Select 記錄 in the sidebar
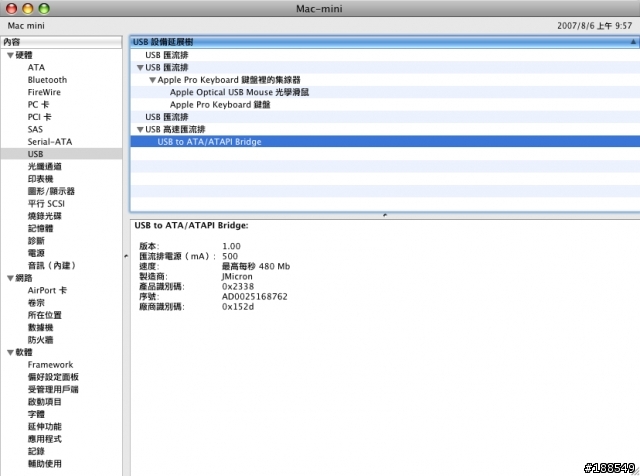640x476 pixels. [x=36, y=451]
